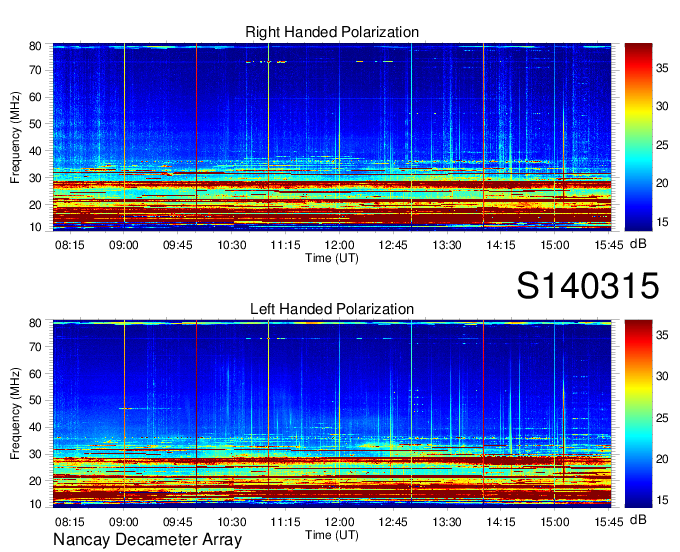Click the 60 MHz tick of Right Handed plot
Image resolution: width=680 pixels, height=552 pixels.
pos(35,97)
